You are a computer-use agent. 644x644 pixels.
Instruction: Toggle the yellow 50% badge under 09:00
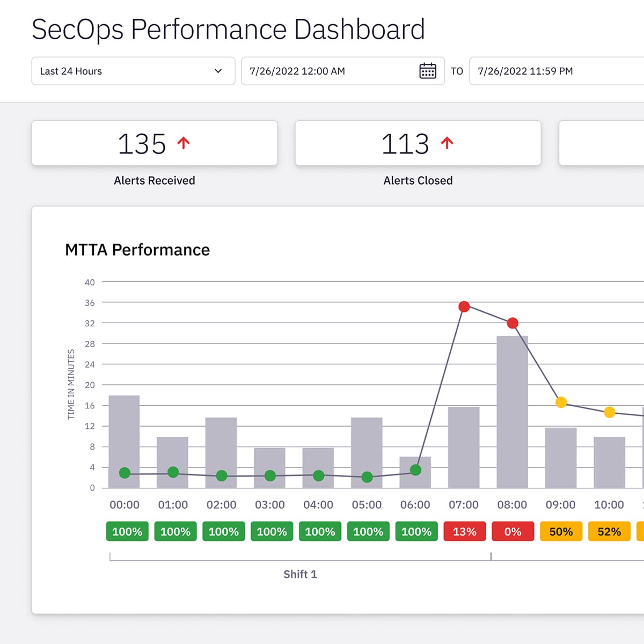point(561,531)
